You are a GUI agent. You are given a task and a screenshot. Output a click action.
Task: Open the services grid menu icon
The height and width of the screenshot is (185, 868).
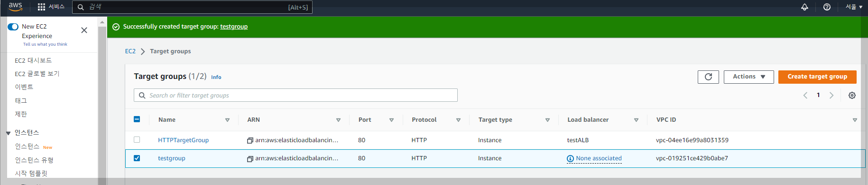(41, 7)
